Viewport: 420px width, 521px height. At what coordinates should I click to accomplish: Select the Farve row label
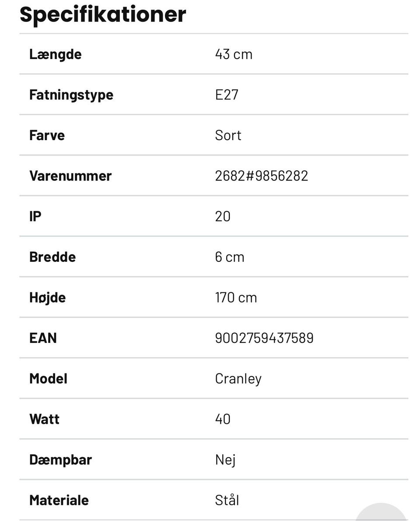(47, 135)
